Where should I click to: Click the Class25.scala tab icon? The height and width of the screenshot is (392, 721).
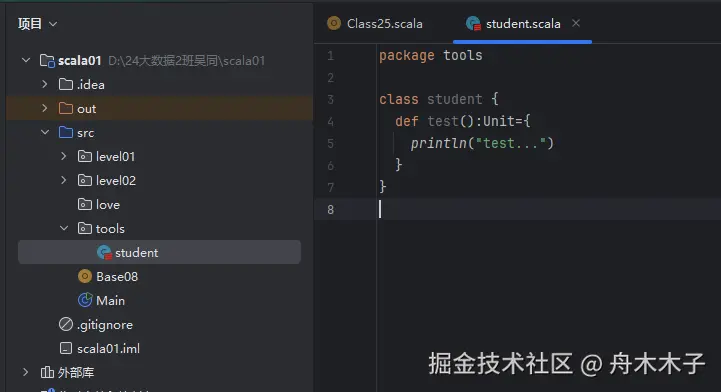(334, 23)
